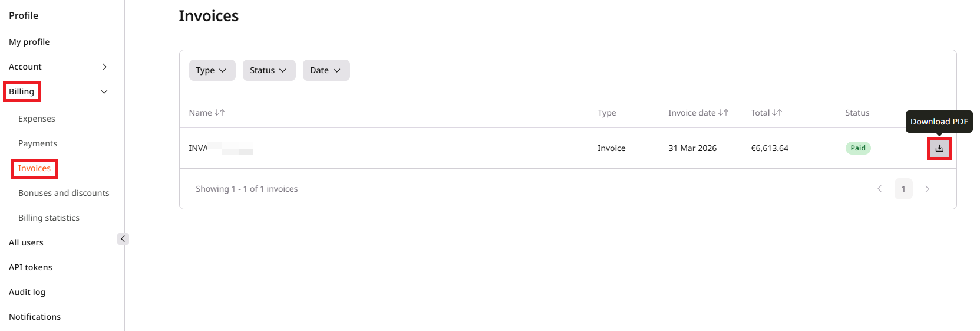Screen dimensions: 980x331
Task: Open the API tokens page
Action: 31,267
